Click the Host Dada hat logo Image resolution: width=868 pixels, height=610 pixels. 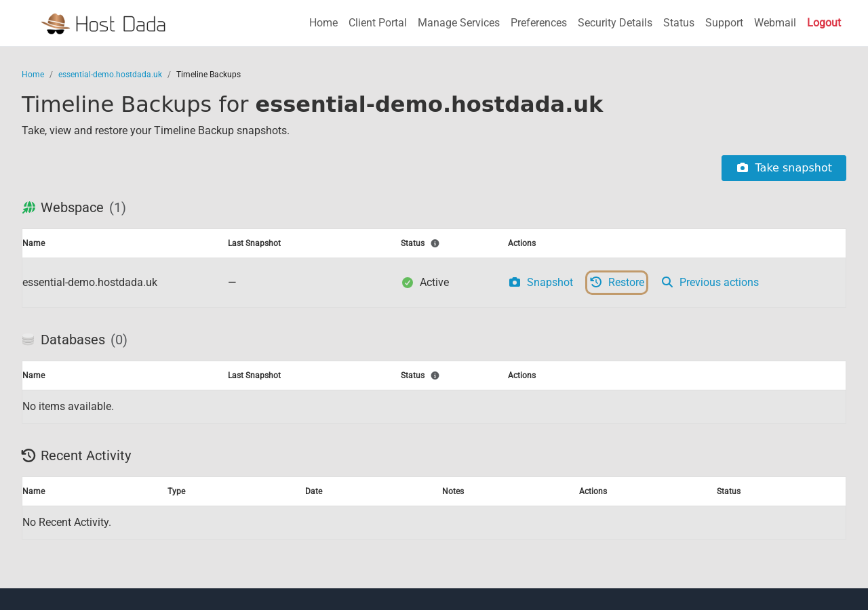56,24
